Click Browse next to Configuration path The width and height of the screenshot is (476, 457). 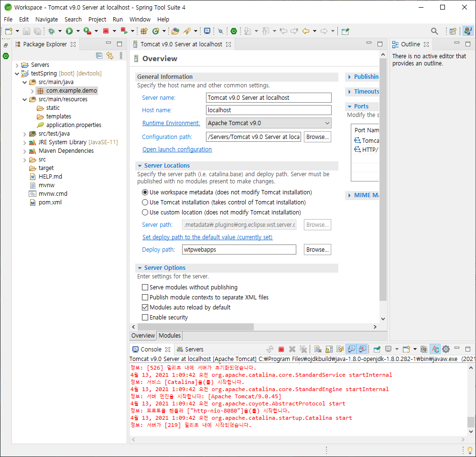click(317, 137)
